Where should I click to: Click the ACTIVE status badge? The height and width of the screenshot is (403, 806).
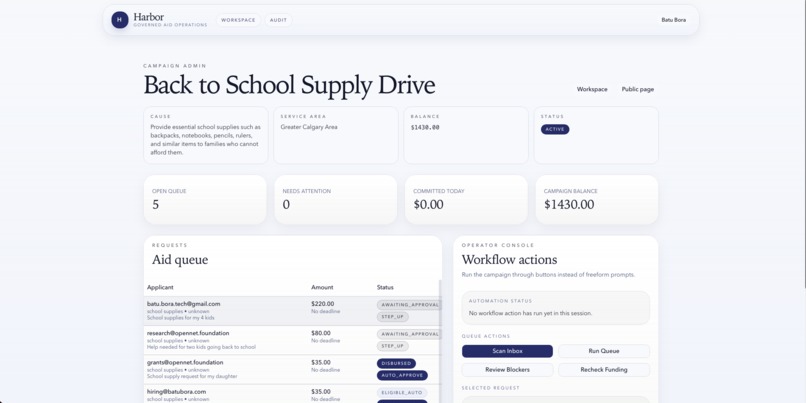(x=555, y=130)
